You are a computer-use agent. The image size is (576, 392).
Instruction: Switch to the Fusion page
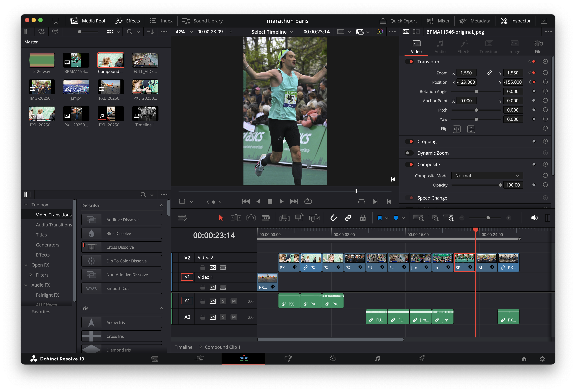(x=289, y=359)
